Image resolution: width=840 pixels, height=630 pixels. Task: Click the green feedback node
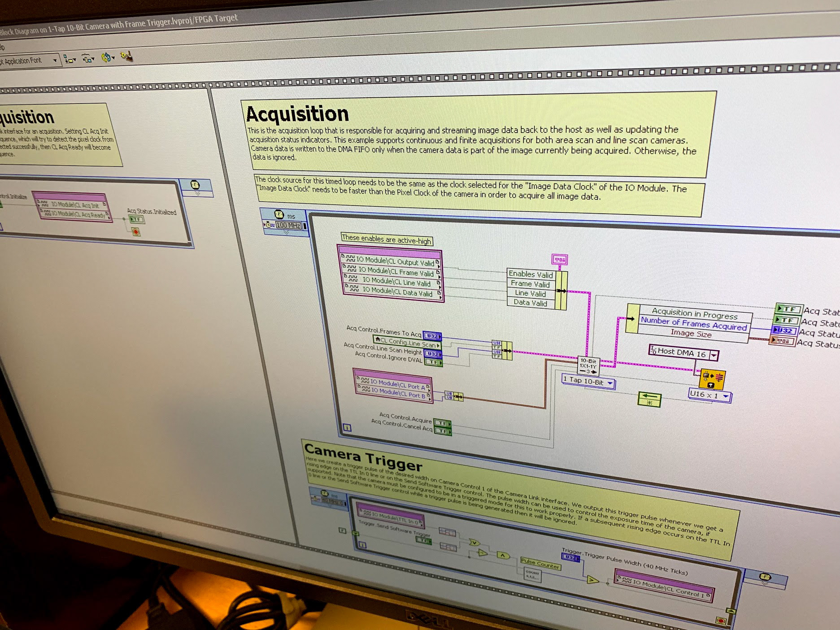(649, 399)
